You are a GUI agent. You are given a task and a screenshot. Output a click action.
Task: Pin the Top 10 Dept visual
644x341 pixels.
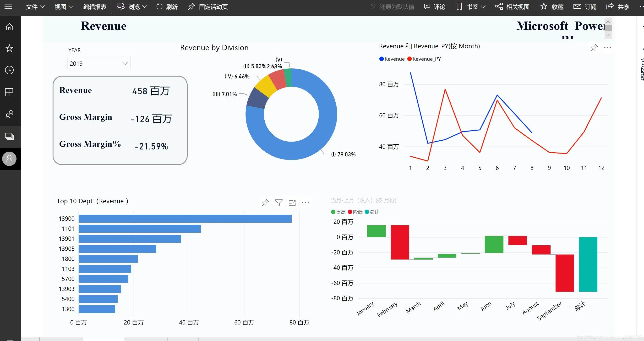point(265,203)
